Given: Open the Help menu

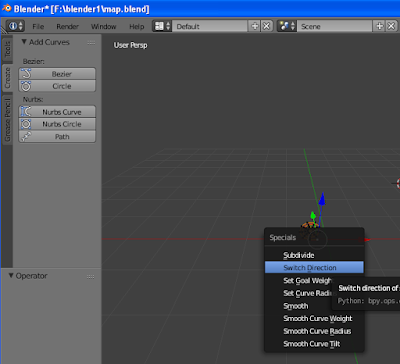Looking at the screenshot, I should 137,26.
